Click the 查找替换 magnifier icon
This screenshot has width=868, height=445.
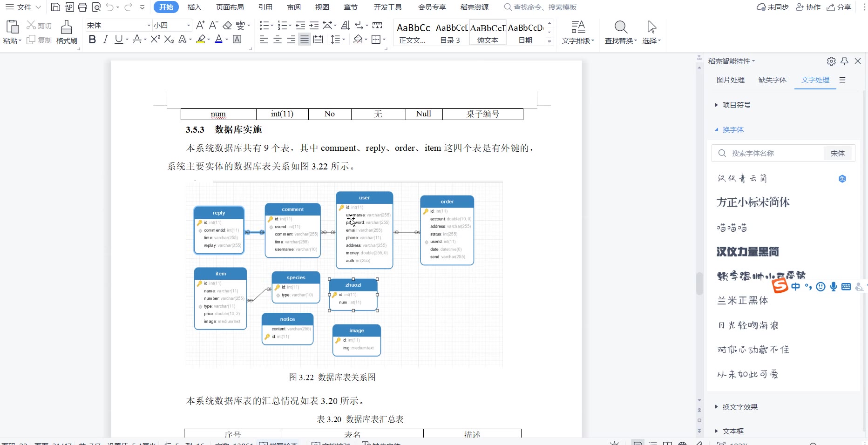621,27
